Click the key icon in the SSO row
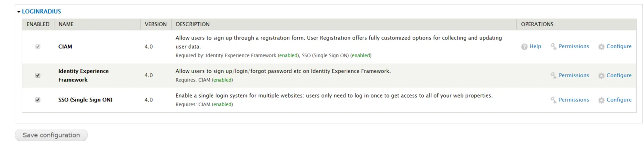644x149 pixels. click(x=553, y=100)
